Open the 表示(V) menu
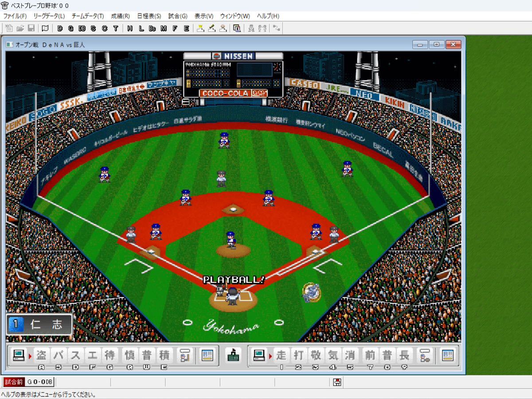 204,16
